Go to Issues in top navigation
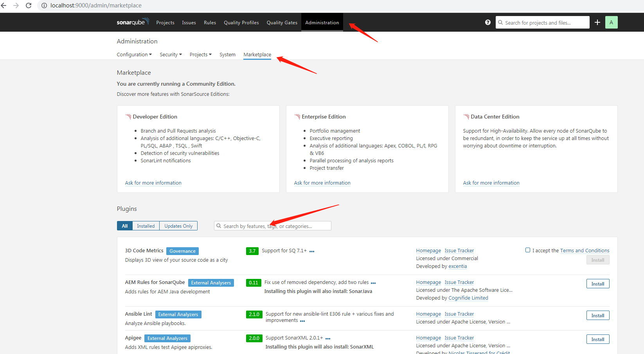 point(189,23)
